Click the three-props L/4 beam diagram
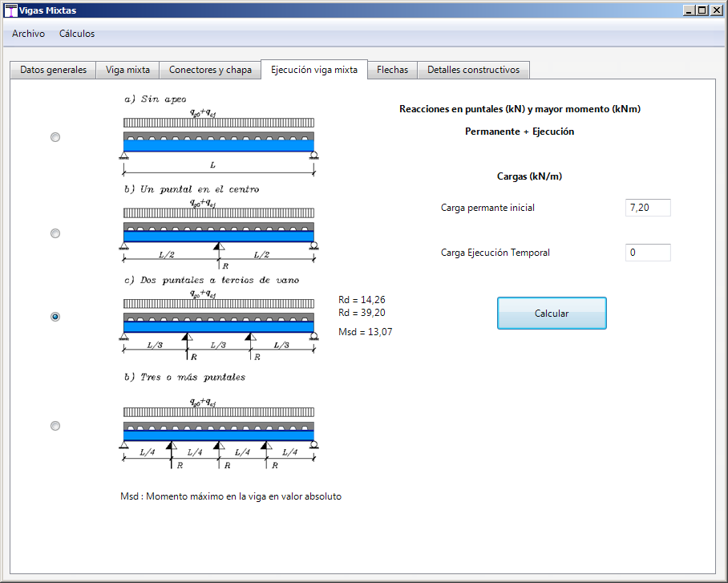This screenshot has width=728, height=583. click(219, 433)
